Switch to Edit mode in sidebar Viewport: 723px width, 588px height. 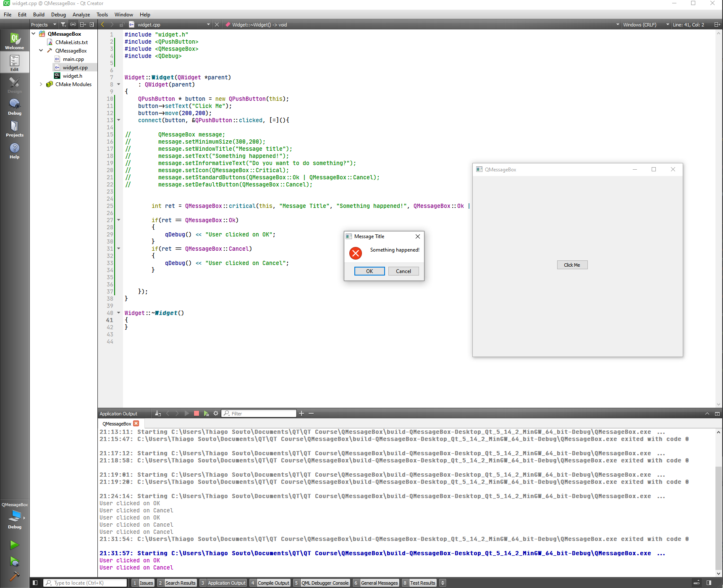(x=15, y=63)
